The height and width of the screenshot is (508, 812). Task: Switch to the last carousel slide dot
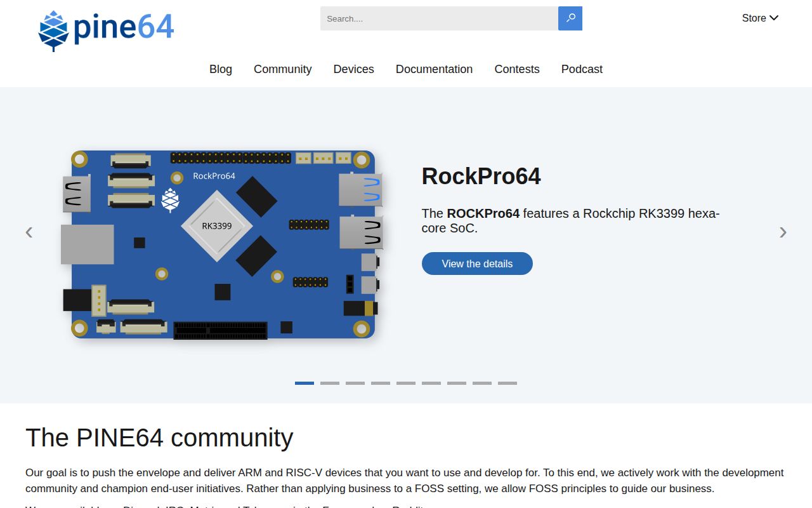(507, 384)
